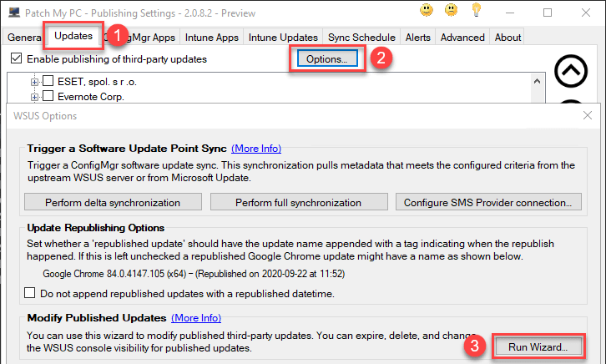606x364 pixels.
Task: Open More Info link for Software Update Point Sync
Action: click(256, 149)
